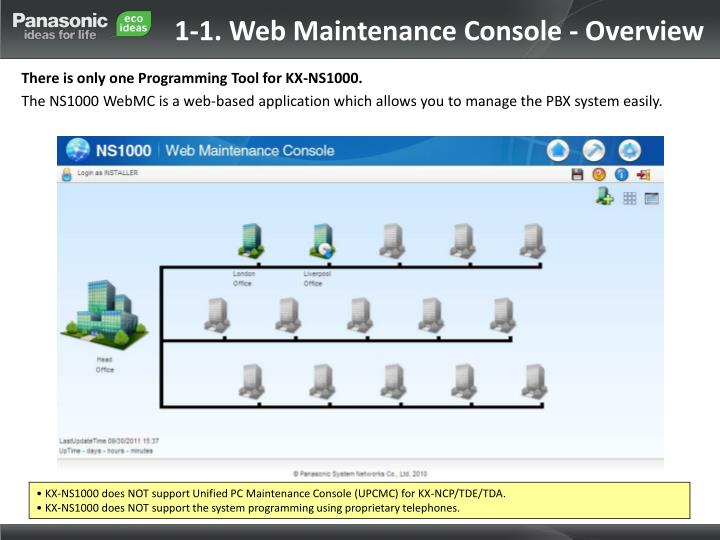Click the note about Unified PC Maintenance Console (UPCMC)
Viewport: 720px width, 540px height.
pyautogui.click(x=271, y=494)
